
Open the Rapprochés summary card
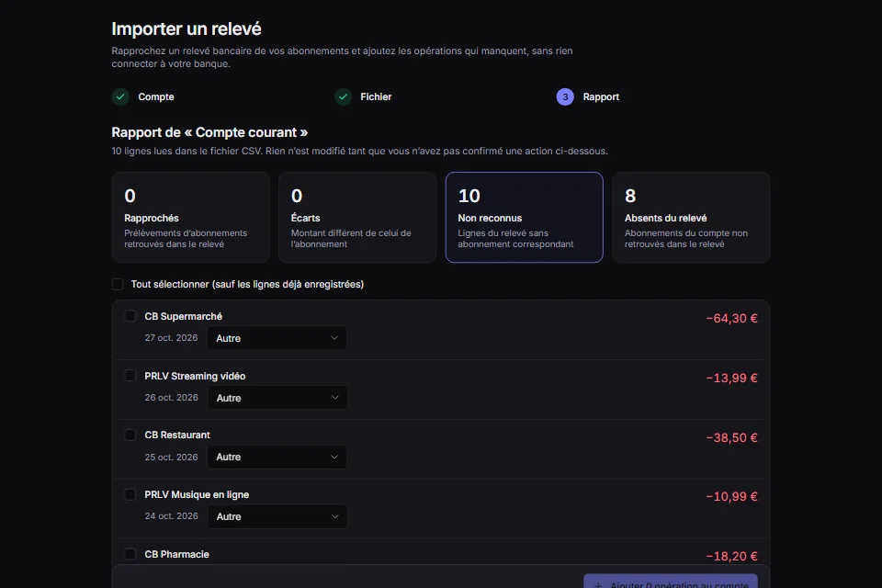pyautogui.click(x=191, y=217)
